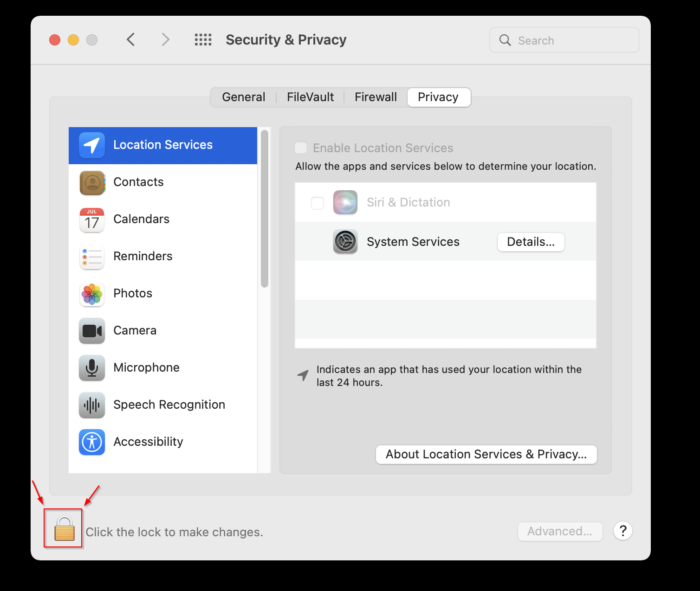The width and height of the screenshot is (700, 591).
Task: Open Contacts privacy settings
Action: [138, 182]
